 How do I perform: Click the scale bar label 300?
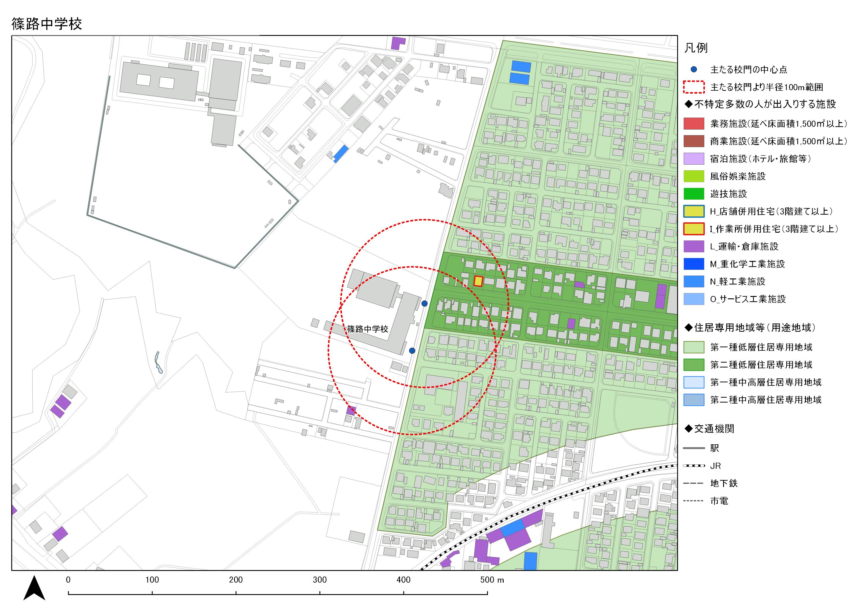320,580
